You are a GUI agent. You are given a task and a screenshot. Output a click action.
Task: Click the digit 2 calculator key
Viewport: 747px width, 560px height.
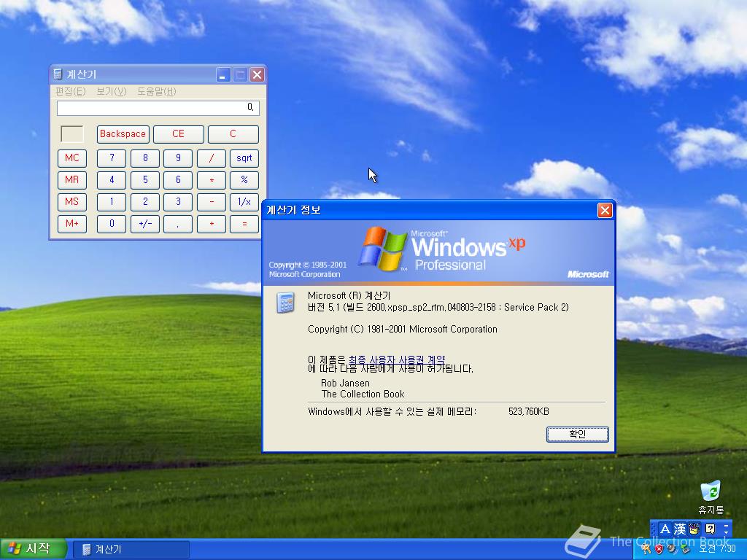point(145,202)
